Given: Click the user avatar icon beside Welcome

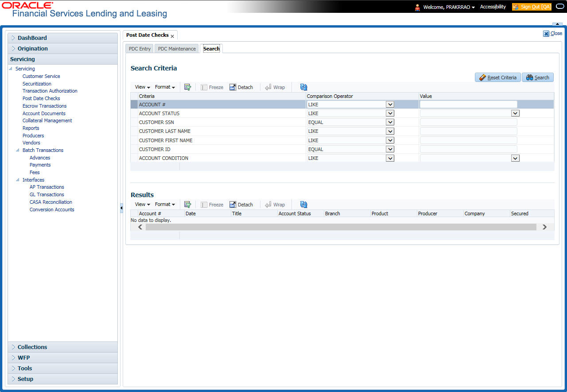Looking at the screenshot, I should click(x=417, y=7).
